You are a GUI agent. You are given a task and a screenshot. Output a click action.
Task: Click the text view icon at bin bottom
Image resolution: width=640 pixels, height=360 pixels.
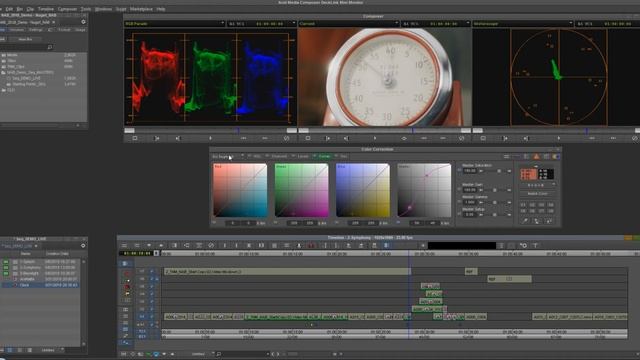(x=9, y=350)
